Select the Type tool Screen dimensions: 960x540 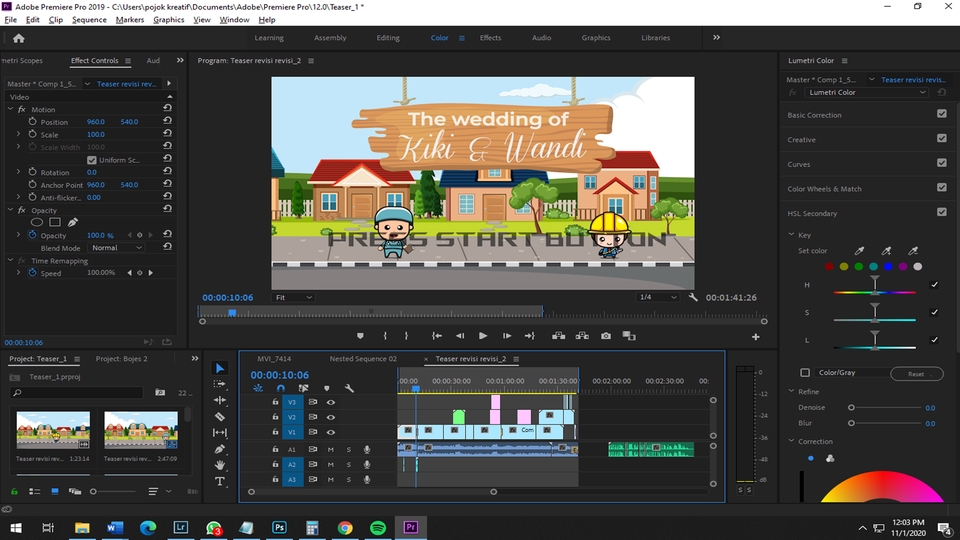click(x=220, y=481)
